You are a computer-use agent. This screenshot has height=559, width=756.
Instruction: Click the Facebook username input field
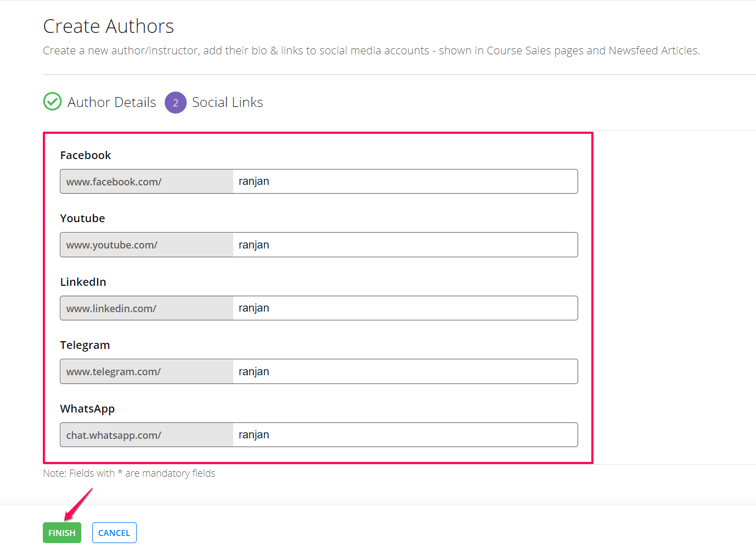(x=405, y=182)
